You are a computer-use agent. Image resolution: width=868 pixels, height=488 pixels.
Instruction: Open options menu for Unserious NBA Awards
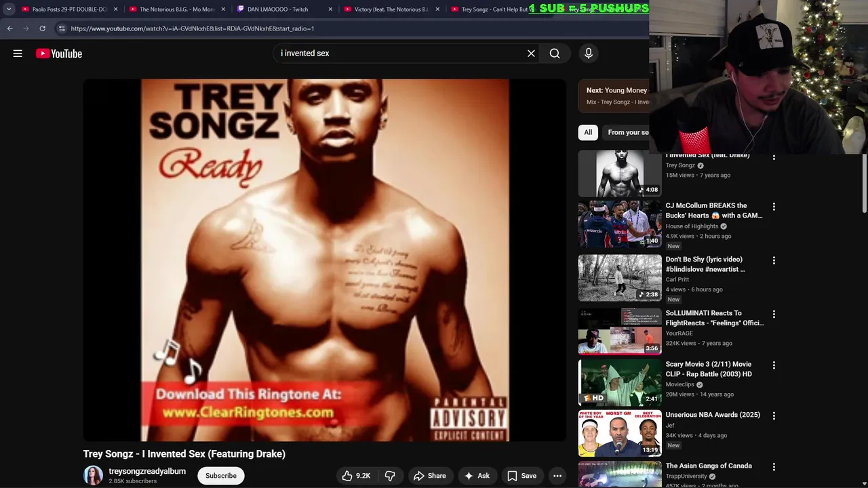pos(774,416)
